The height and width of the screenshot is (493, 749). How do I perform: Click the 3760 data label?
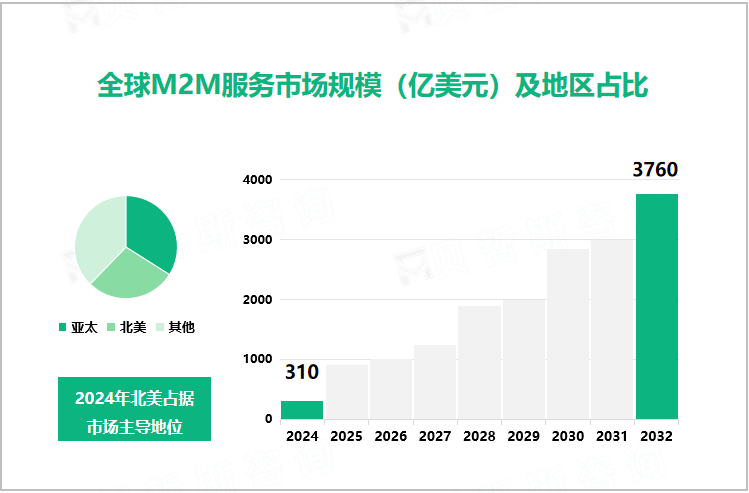pos(655,170)
